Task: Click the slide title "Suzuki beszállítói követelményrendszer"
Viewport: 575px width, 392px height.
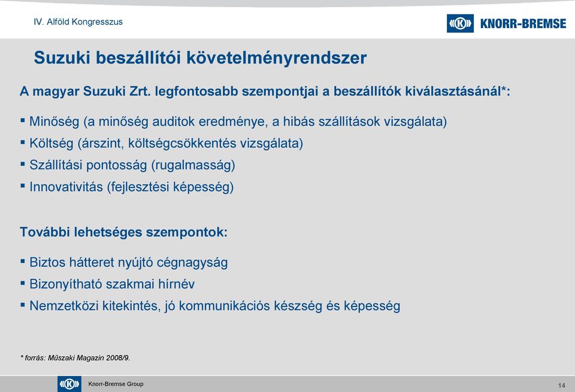Action: [x=200, y=58]
